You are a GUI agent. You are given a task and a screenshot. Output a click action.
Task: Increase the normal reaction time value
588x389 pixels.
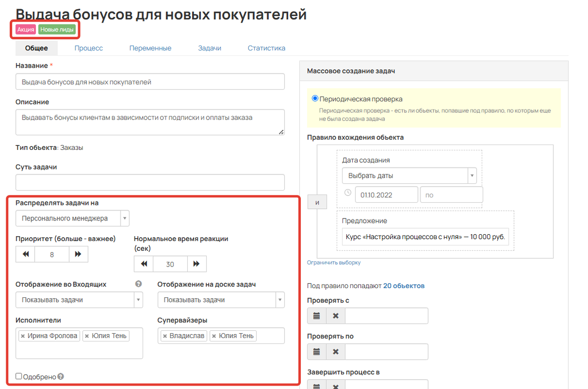[x=196, y=264]
